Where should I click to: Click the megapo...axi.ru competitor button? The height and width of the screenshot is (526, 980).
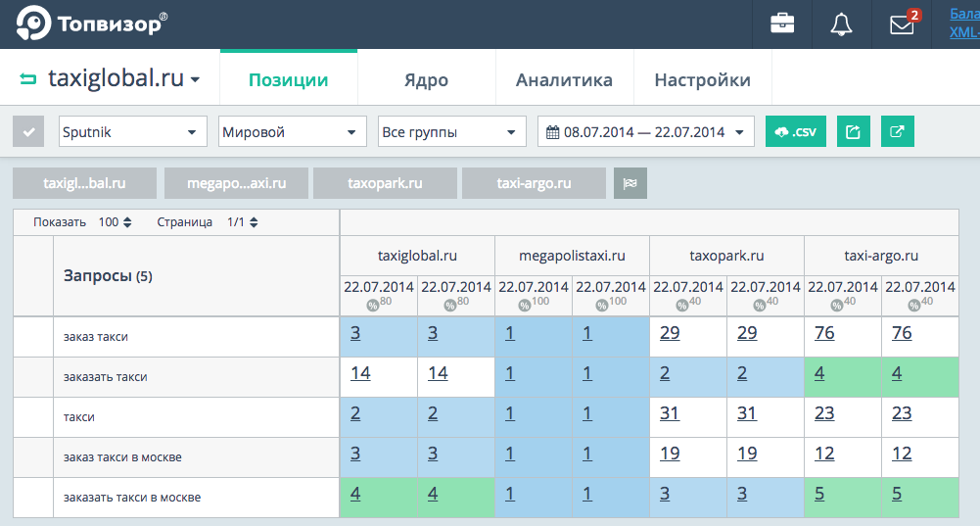click(236, 183)
